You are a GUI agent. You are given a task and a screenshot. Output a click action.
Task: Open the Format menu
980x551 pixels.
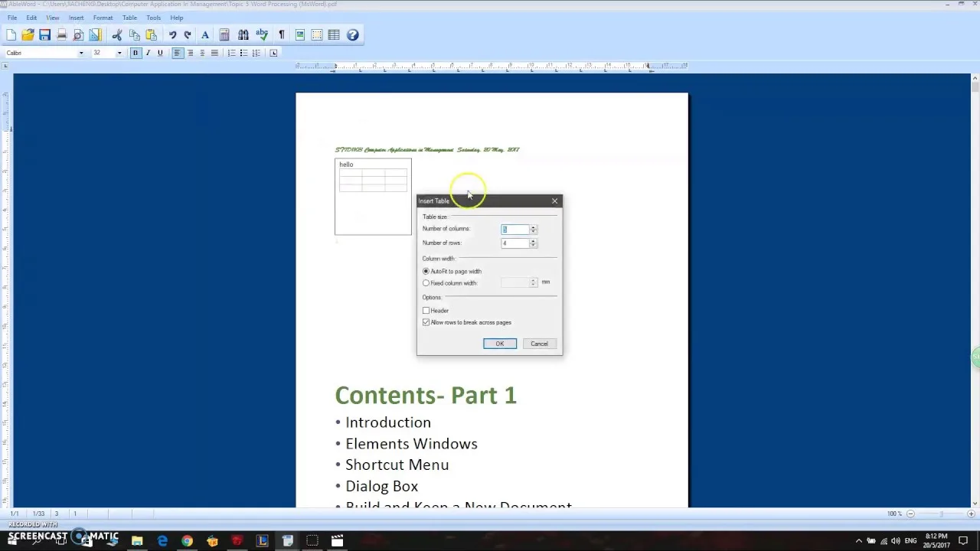click(103, 18)
